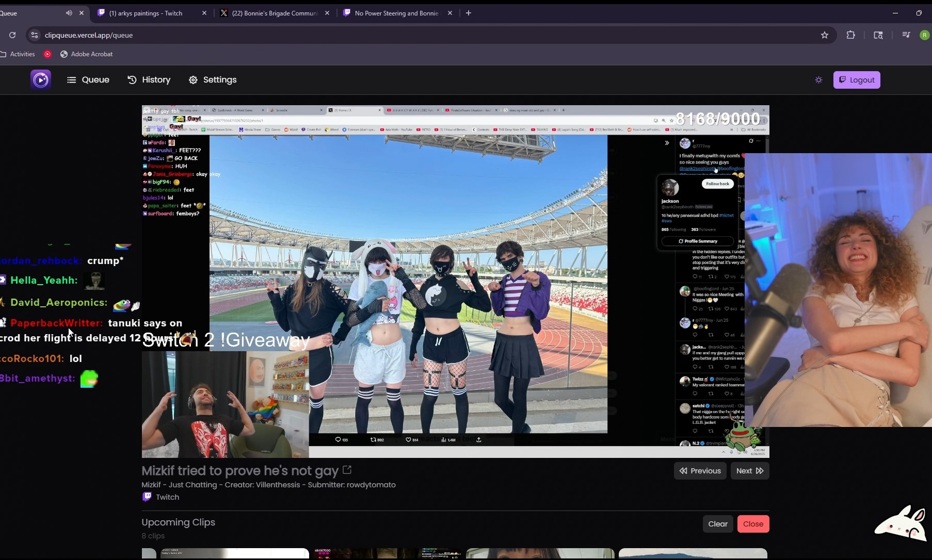Bookmark this page with star icon
This screenshot has width=932, height=560.
[825, 35]
